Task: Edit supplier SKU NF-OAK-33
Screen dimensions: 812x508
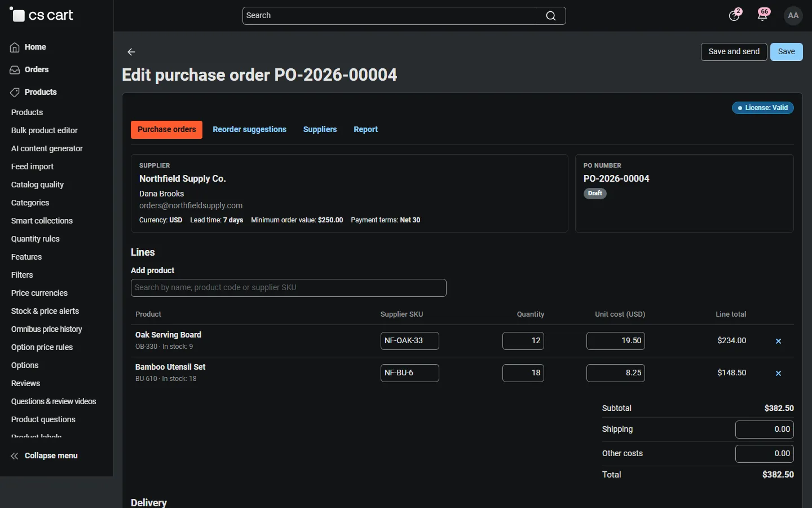Action: point(410,341)
